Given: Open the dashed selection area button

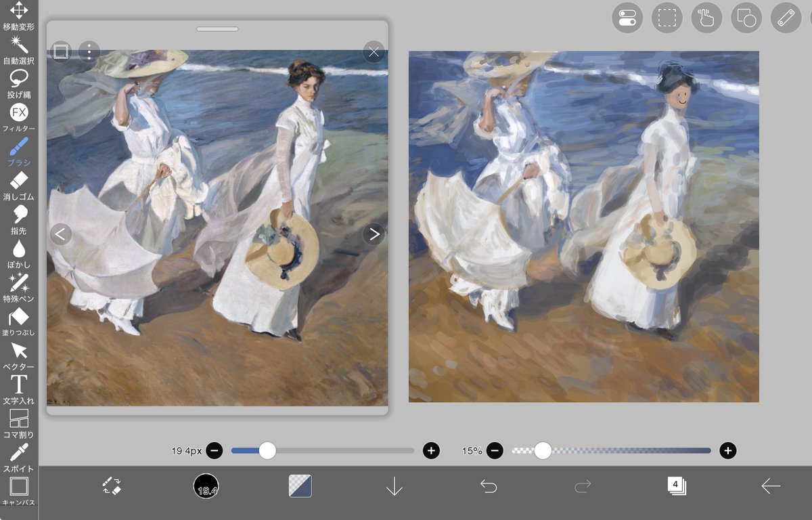Looking at the screenshot, I should (667, 18).
